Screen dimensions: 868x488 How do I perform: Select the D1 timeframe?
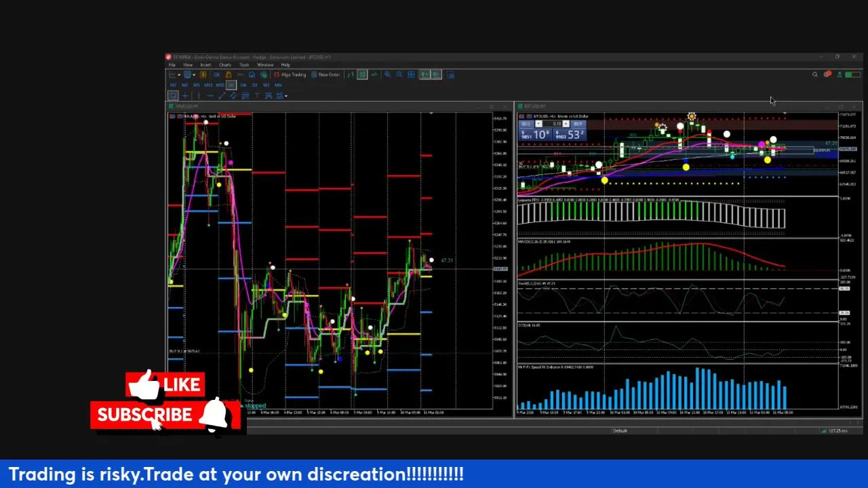click(x=254, y=85)
